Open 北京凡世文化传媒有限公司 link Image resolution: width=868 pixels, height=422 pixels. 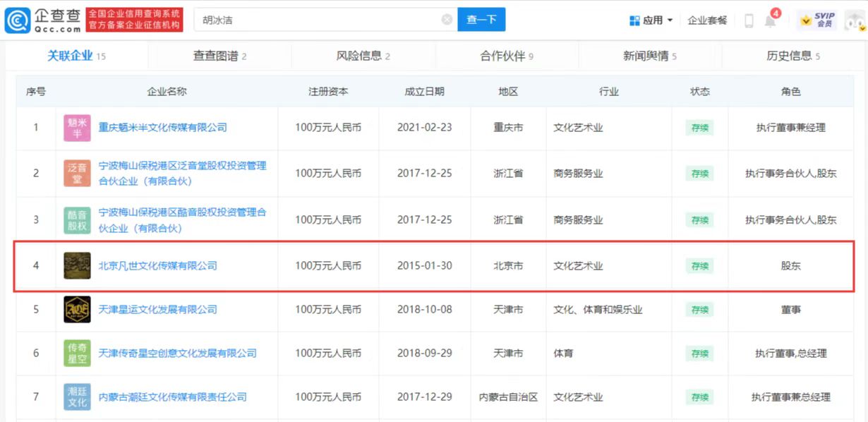[x=157, y=266]
